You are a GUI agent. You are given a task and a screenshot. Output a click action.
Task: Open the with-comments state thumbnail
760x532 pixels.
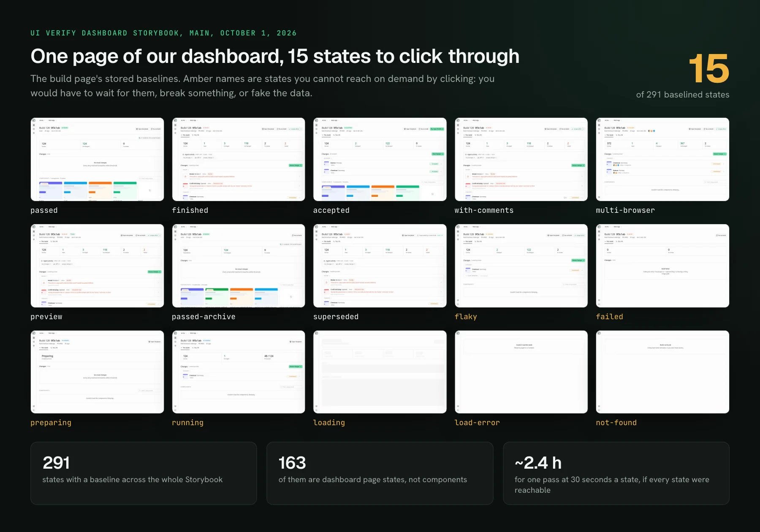pyautogui.click(x=521, y=159)
